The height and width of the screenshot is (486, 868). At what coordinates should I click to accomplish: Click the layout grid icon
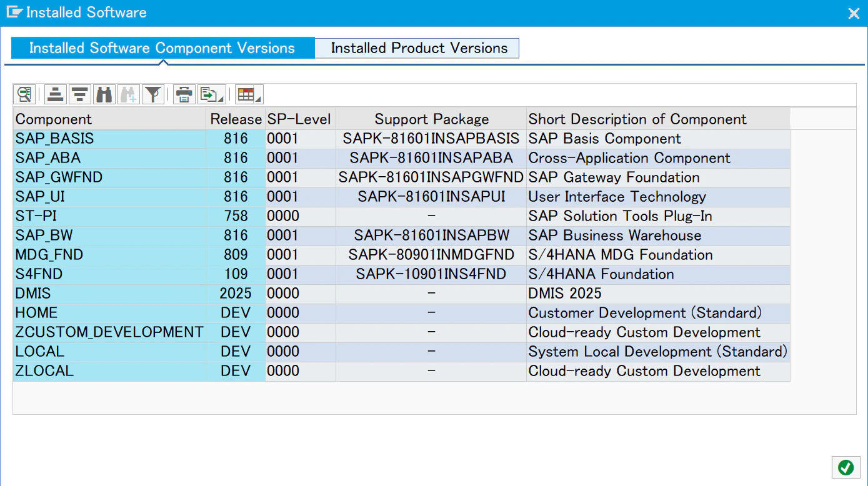coord(246,94)
